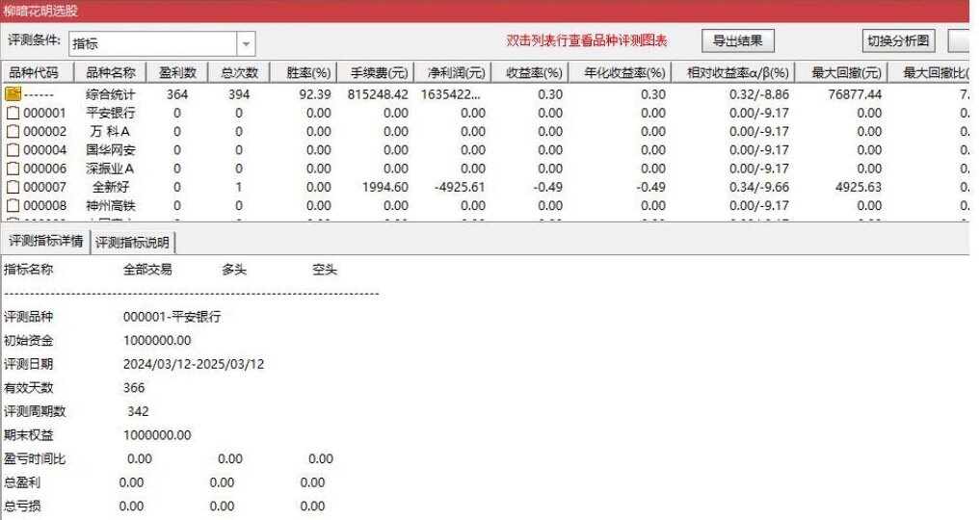This screenshot has height=520, width=980.
Task: Click the 000001-平安银行 evaluated symbol value
Action: (x=172, y=317)
